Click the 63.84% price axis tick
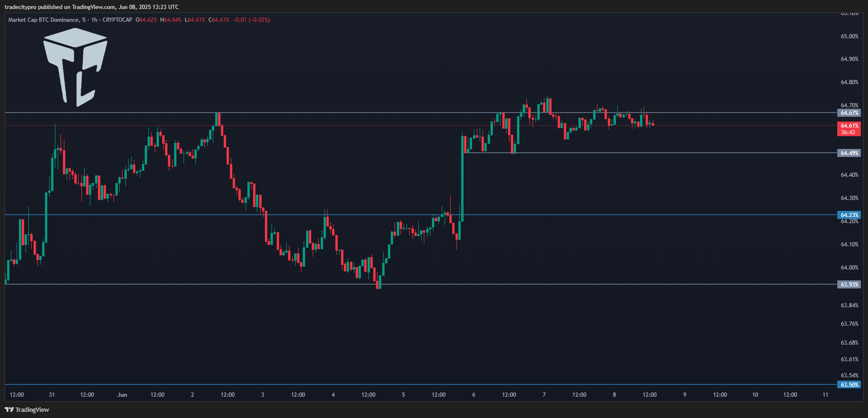868x418 pixels. pyautogui.click(x=850, y=305)
